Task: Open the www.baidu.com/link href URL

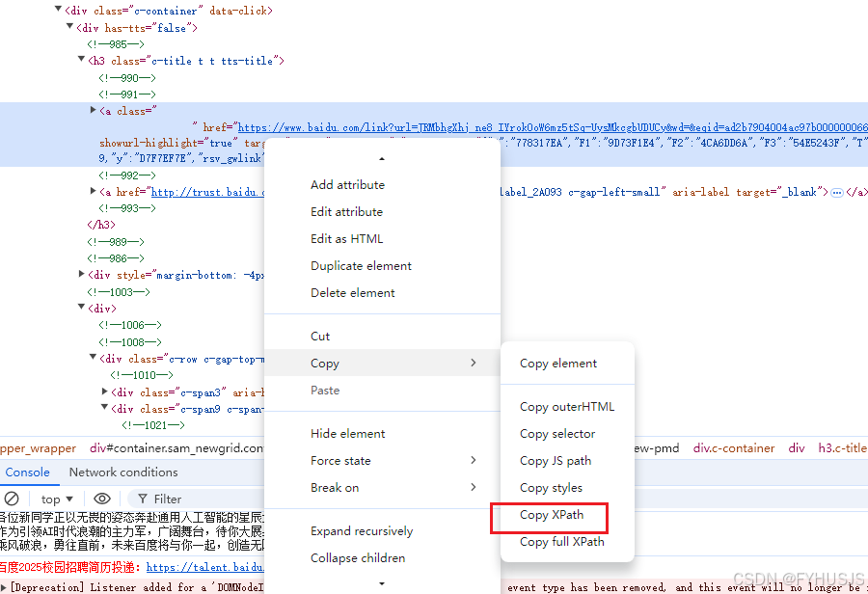Action: (553, 128)
